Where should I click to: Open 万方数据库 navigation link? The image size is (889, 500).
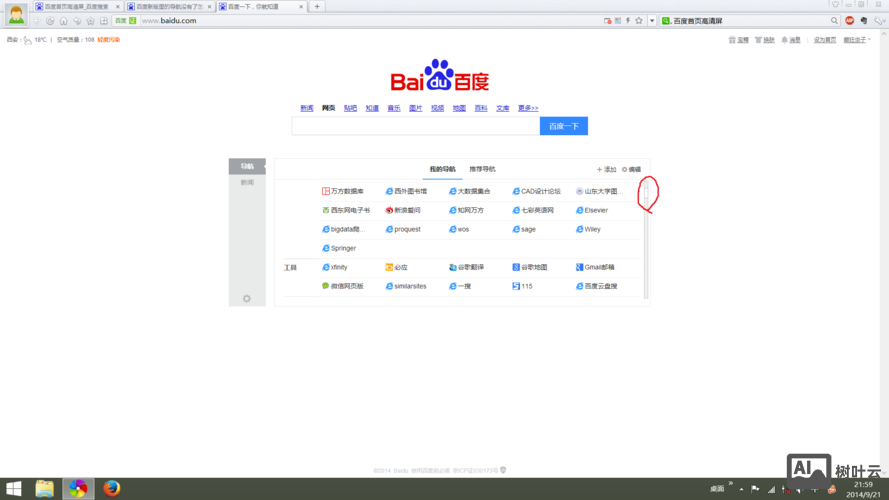(343, 191)
